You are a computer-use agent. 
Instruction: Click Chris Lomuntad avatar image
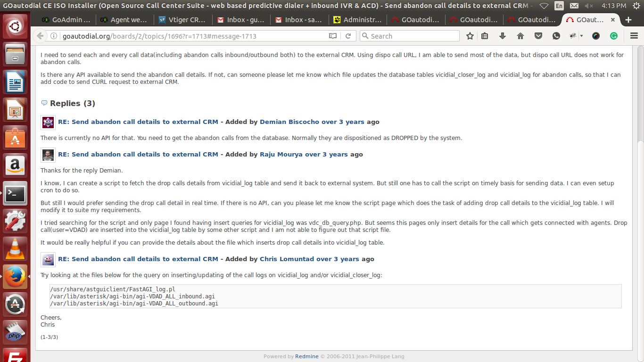[x=48, y=260]
